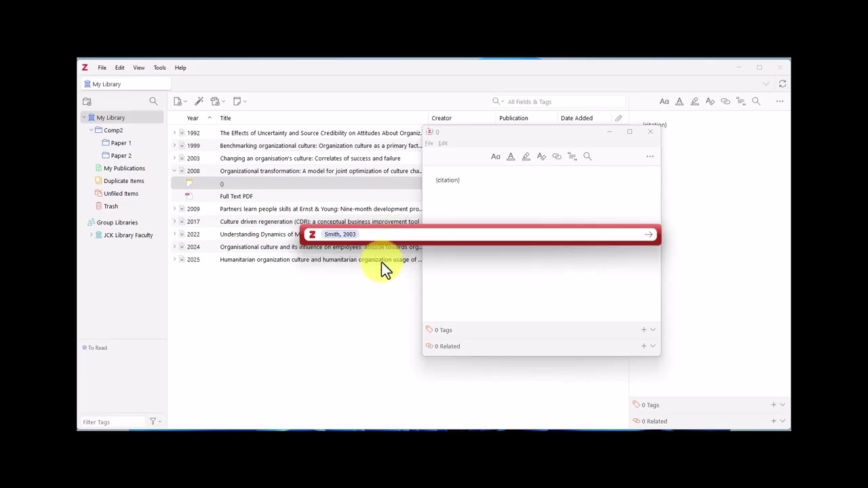Expand JCK Library Faculty group
Screen dimensions: 868x488
click(x=92, y=235)
